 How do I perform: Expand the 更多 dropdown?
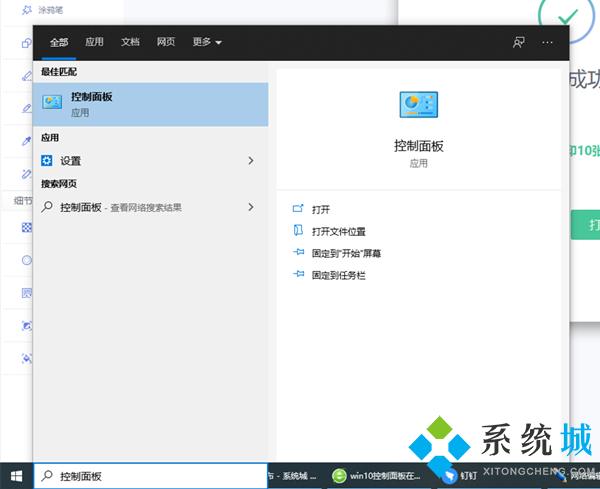[207, 42]
